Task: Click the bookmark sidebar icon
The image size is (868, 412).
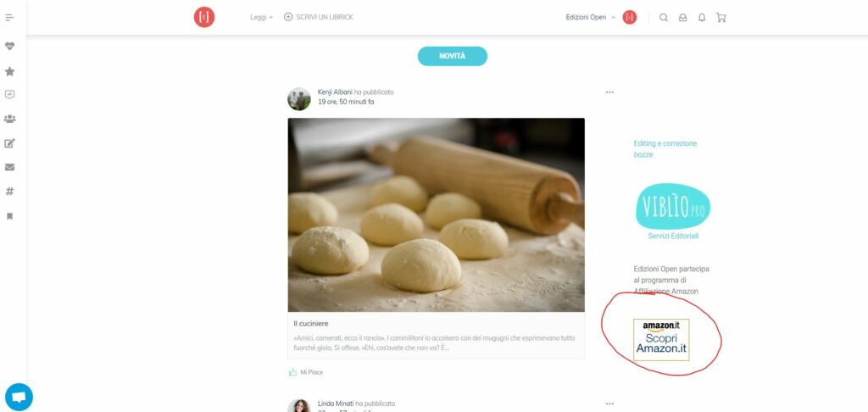Action: pyautogui.click(x=9, y=216)
